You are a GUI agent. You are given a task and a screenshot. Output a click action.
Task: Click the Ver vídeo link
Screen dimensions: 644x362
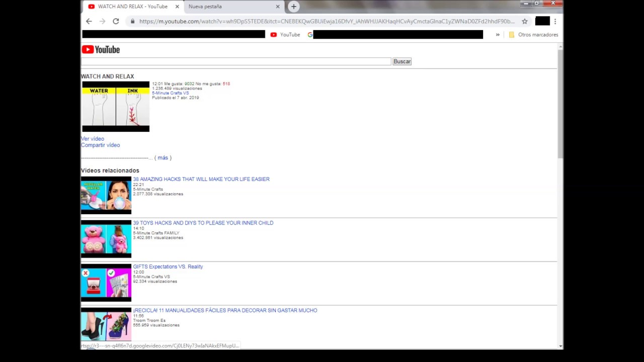(93, 139)
